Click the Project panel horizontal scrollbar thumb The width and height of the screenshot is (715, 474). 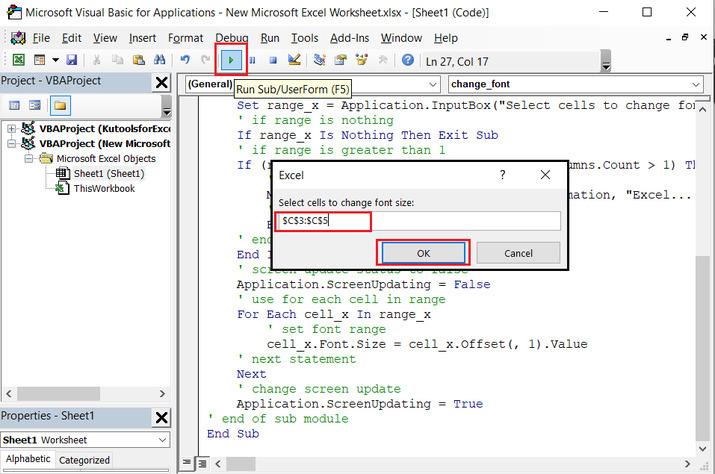[58, 393]
